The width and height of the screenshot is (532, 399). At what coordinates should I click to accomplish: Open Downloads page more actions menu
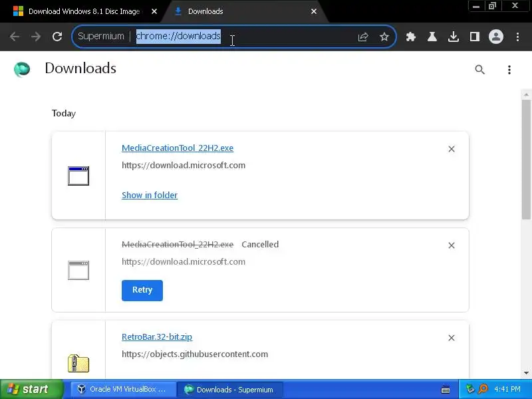pyautogui.click(x=509, y=70)
